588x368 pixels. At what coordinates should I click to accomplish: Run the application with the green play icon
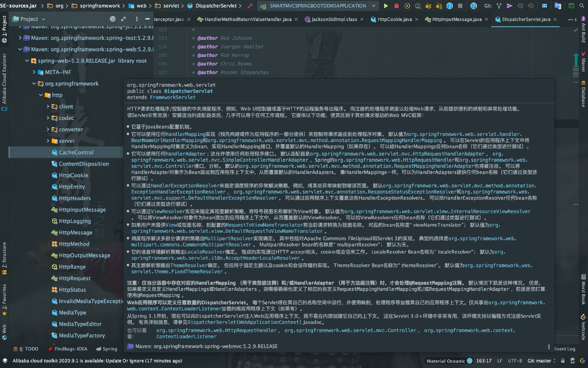(x=386, y=6)
